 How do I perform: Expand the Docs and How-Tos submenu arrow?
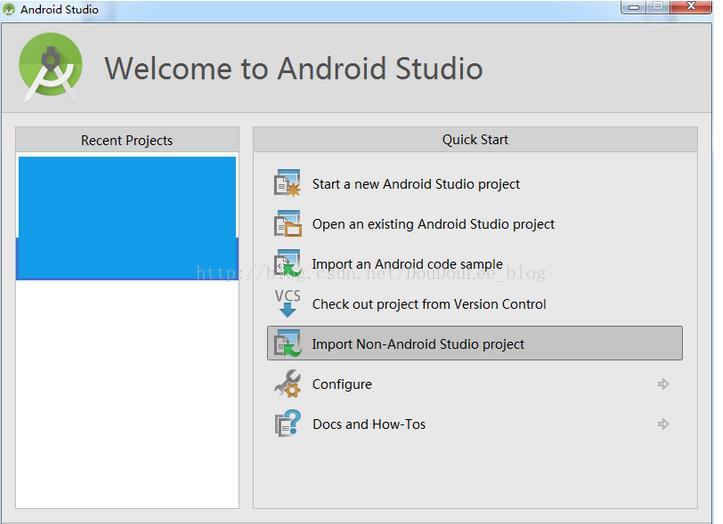tap(663, 424)
